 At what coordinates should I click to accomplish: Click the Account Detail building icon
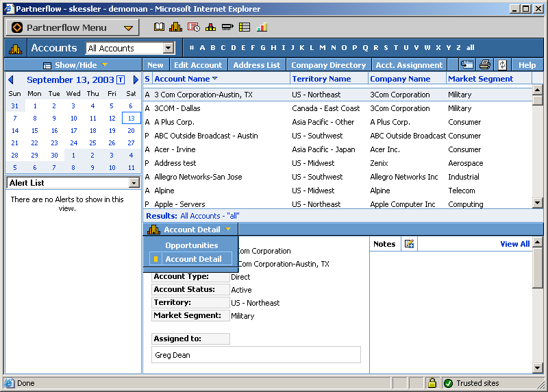pos(153,230)
